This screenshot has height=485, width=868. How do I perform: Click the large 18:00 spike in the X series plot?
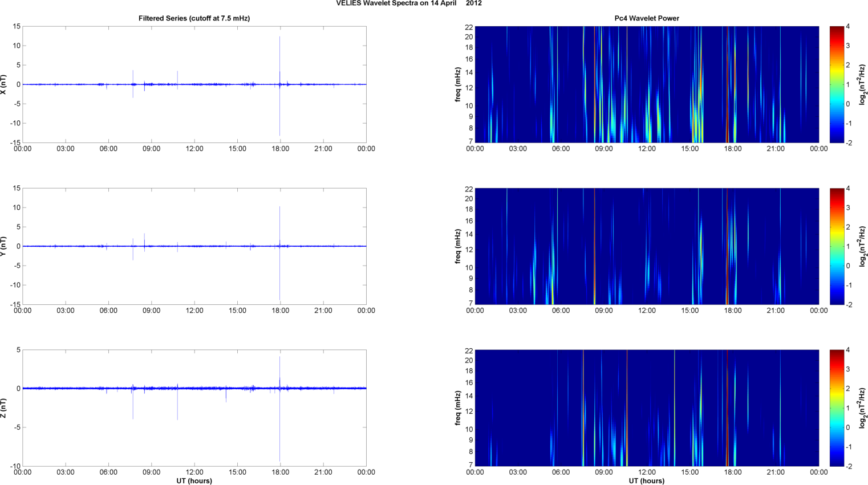coord(279,57)
